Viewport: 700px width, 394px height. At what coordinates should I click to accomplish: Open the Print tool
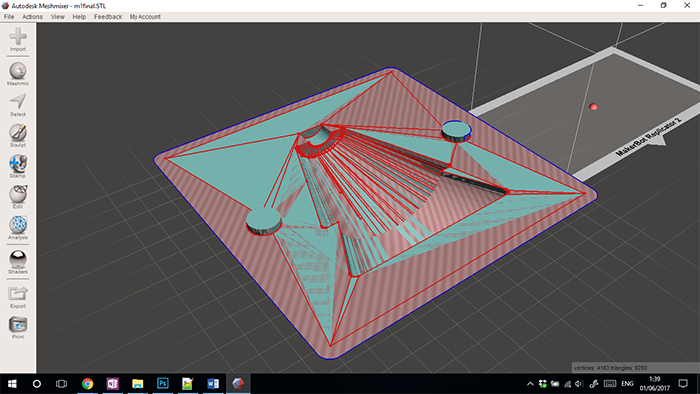pyautogui.click(x=18, y=324)
